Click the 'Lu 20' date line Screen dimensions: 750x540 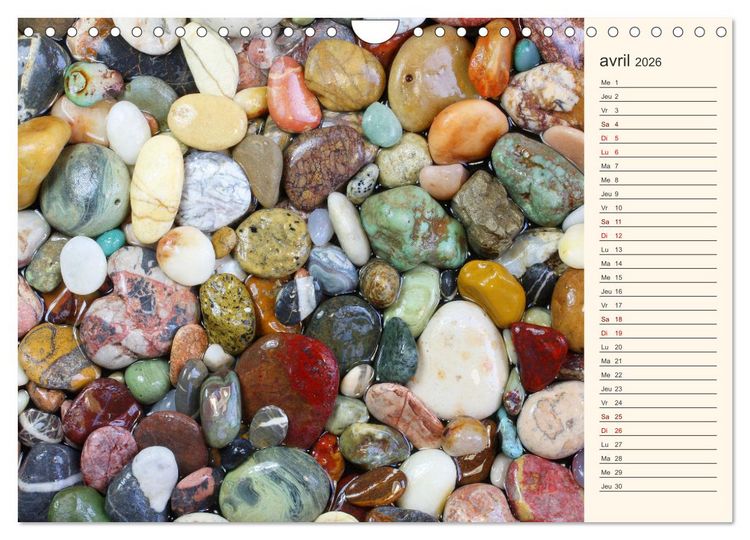coord(658,347)
